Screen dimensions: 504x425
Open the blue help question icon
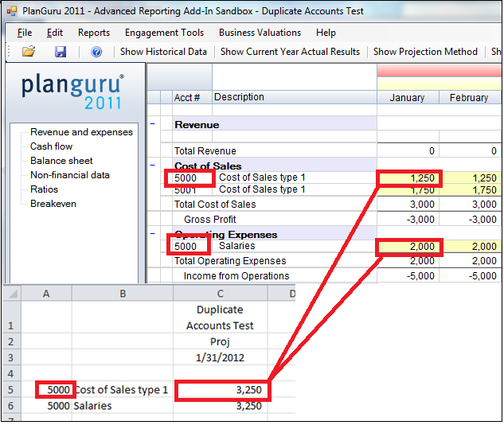tap(96, 52)
